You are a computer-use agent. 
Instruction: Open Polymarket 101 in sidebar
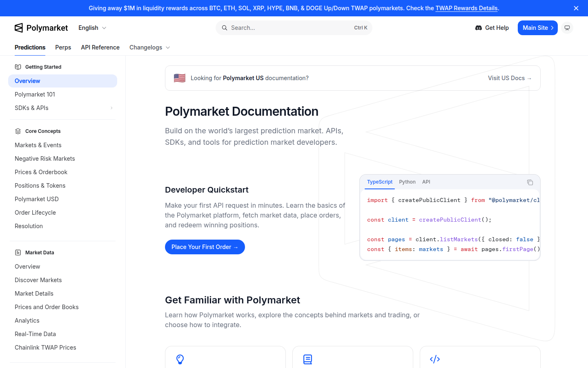[x=62, y=94]
